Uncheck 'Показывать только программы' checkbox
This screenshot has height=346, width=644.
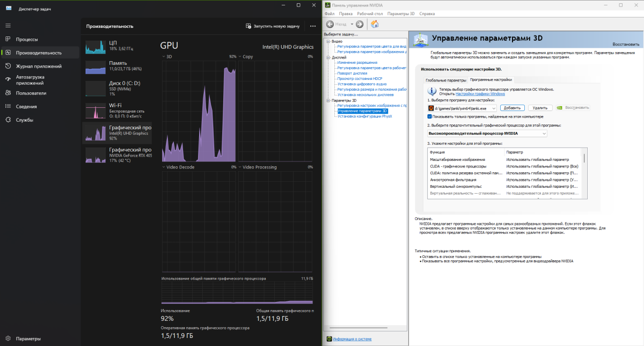430,116
